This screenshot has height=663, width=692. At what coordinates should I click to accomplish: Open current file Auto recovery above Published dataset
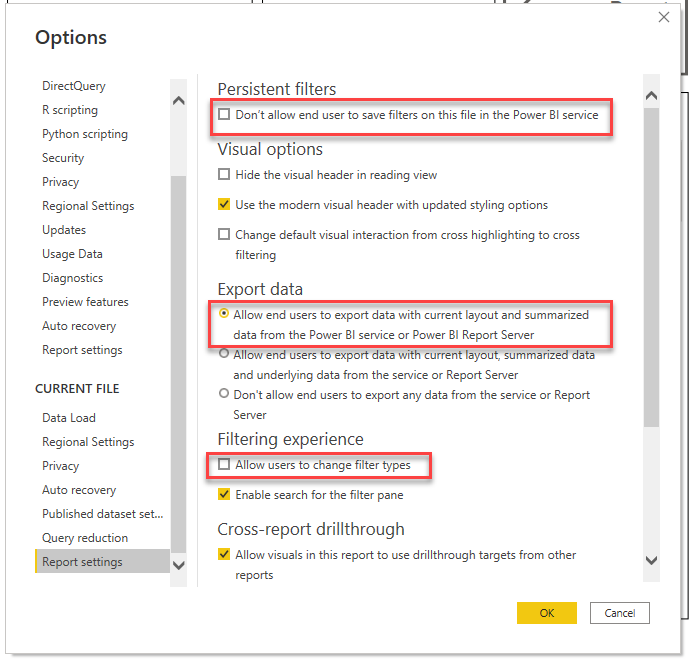click(79, 490)
